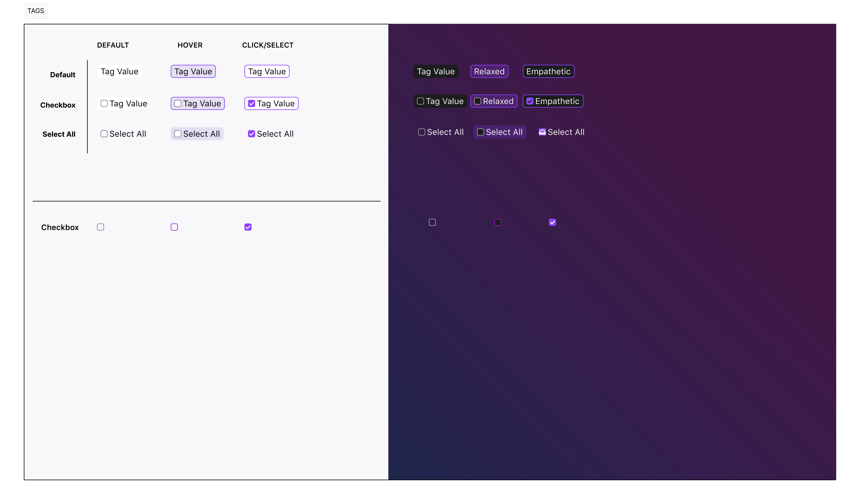Click the light default Tag Value tag
This screenshot has height=504, width=860.
119,72
